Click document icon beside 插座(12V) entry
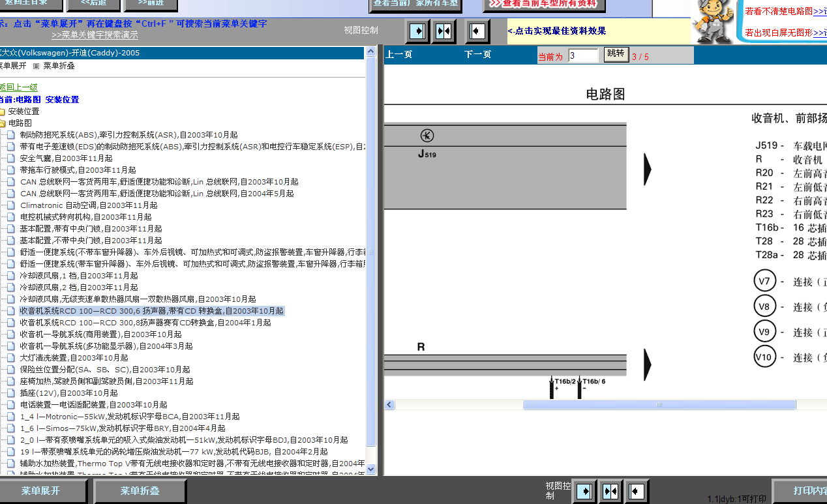 (11, 393)
